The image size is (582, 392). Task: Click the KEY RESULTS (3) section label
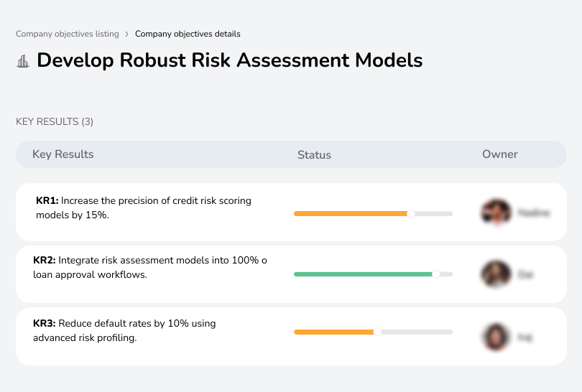click(55, 121)
